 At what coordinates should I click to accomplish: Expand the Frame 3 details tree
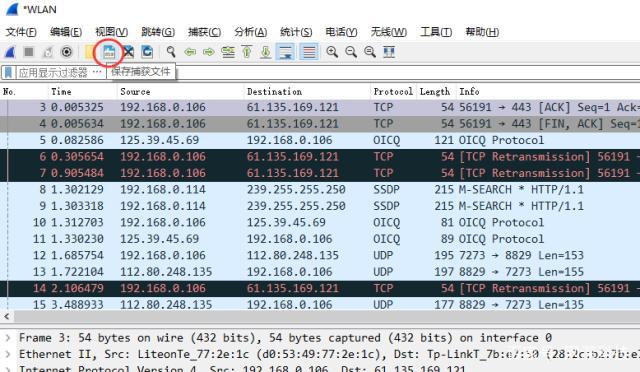pos(8,338)
